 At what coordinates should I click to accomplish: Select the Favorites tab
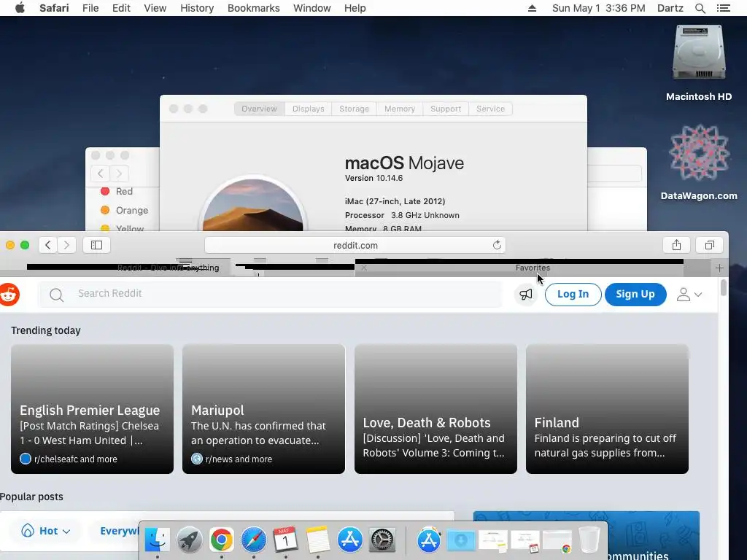tap(533, 268)
